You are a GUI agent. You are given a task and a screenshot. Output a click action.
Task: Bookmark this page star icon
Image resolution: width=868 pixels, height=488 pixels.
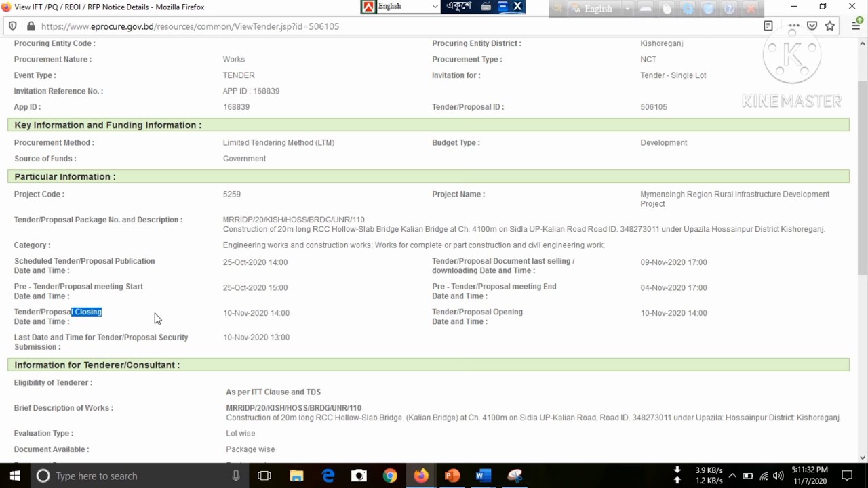pos(830,26)
